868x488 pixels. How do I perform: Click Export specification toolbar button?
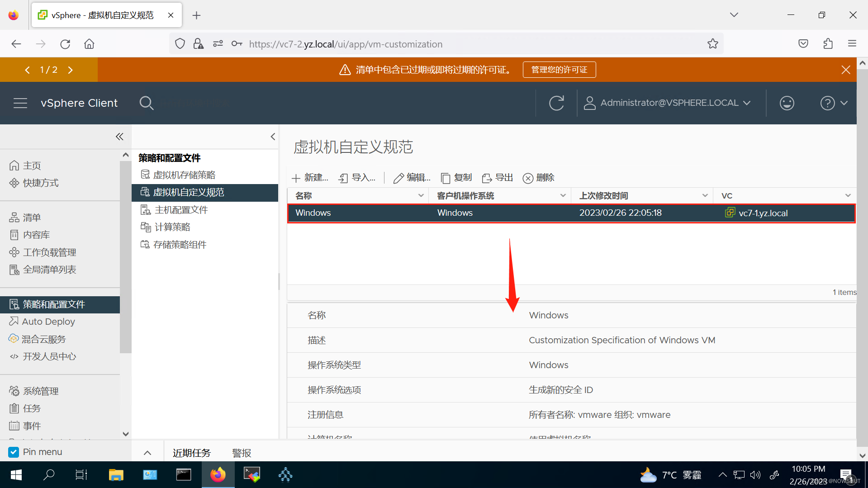(x=498, y=178)
